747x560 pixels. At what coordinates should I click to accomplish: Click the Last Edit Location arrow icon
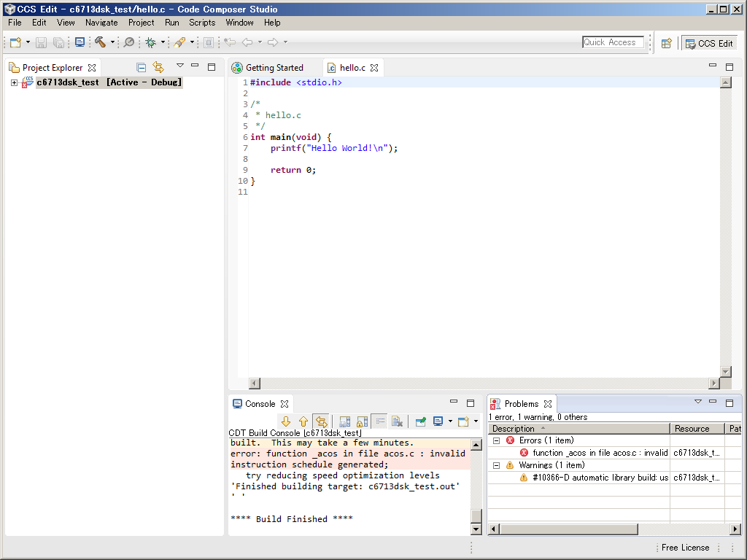(x=230, y=42)
